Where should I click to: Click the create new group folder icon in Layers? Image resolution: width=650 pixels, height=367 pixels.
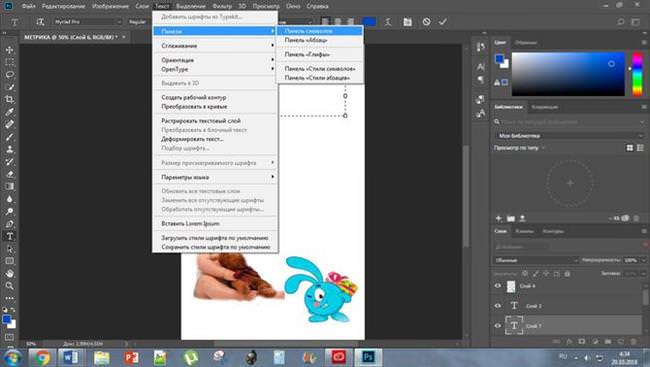[608, 341]
